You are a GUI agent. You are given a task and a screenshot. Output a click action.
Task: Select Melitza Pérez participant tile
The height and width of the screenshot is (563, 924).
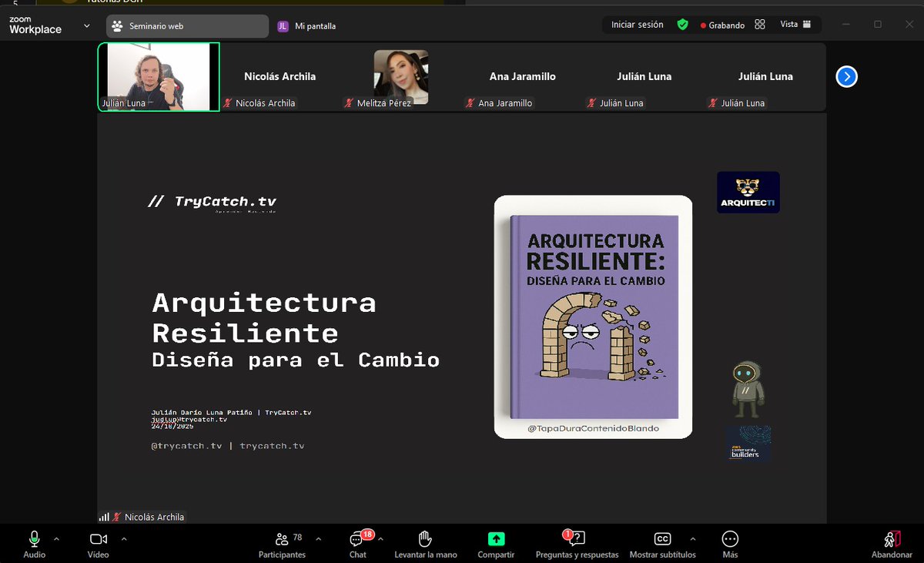pyautogui.click(x=401, y=77)
